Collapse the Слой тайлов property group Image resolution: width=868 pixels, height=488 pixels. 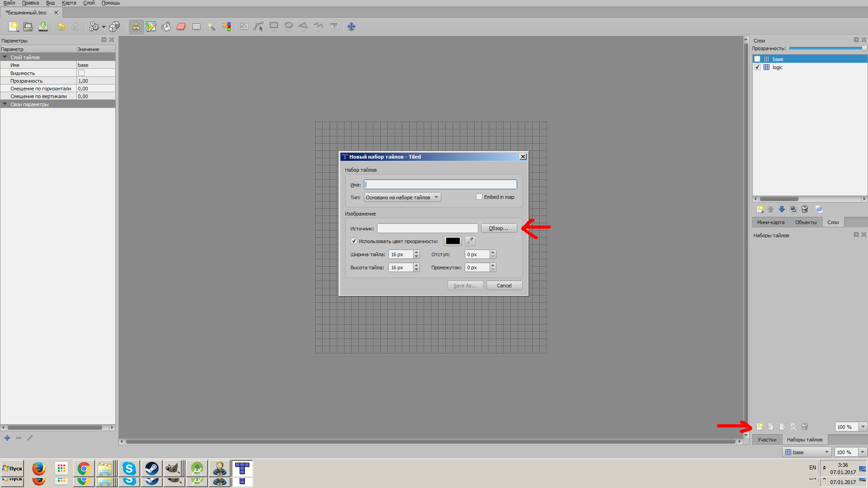pyautogui.click(x=5, y=57)
